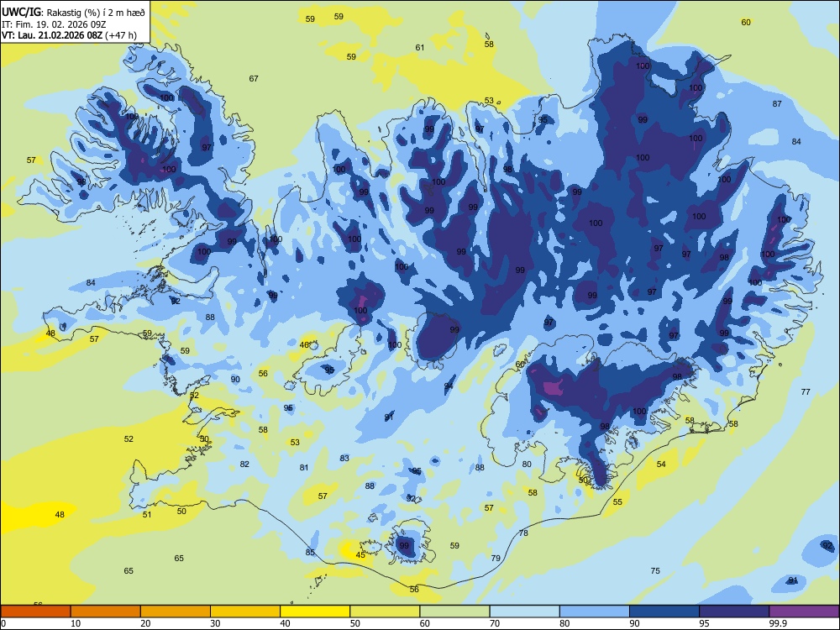The height and width of the screenshot is (630, 840).
Task: Click the dark orange 0–10 legend swatch
Action: [35, 612]
